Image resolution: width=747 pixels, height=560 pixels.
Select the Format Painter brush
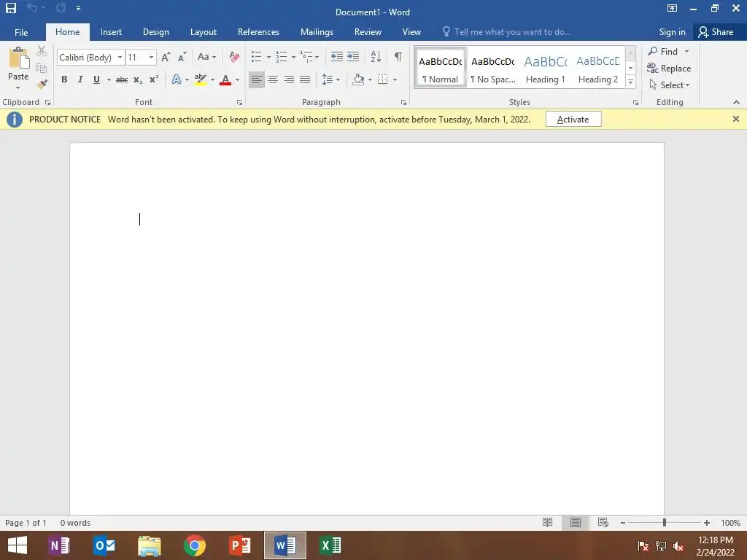click(42, 85)
